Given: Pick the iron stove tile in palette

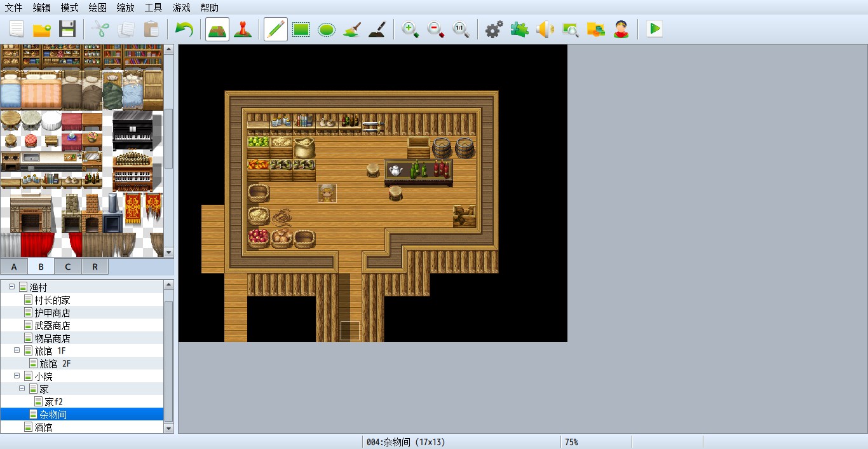Looking at the screenshot, I should coord(113,214).
